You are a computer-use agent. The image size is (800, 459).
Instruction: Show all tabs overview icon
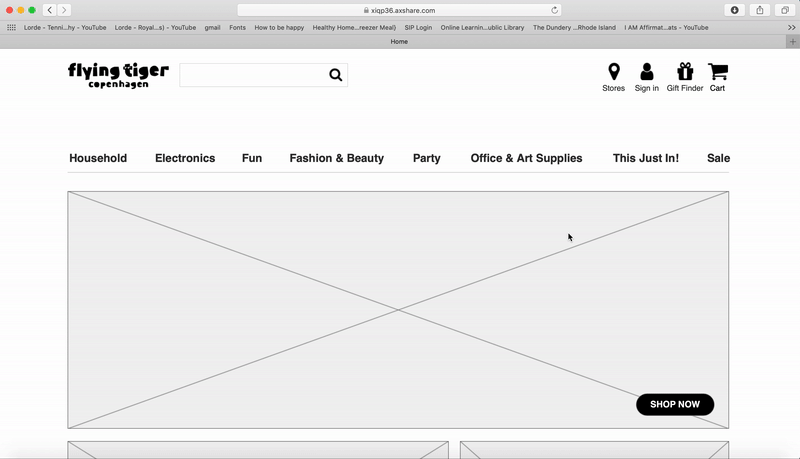tap(785, 10)
